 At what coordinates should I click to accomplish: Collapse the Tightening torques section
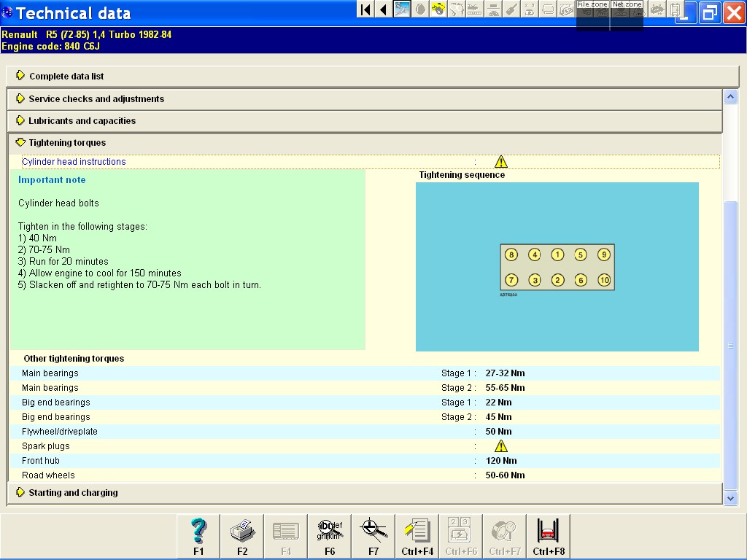pos(365,143)
